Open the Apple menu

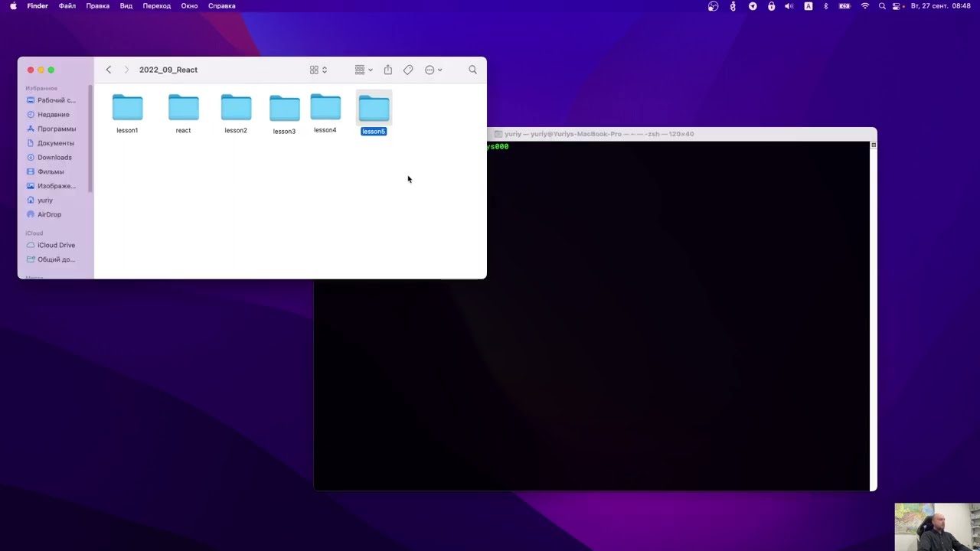(x=13, y=6)
